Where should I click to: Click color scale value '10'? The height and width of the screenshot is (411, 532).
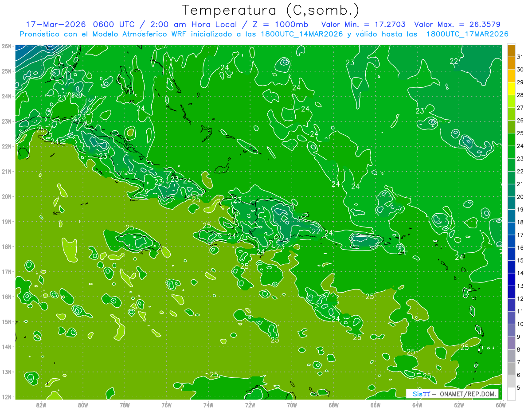(x=520, y=324)
